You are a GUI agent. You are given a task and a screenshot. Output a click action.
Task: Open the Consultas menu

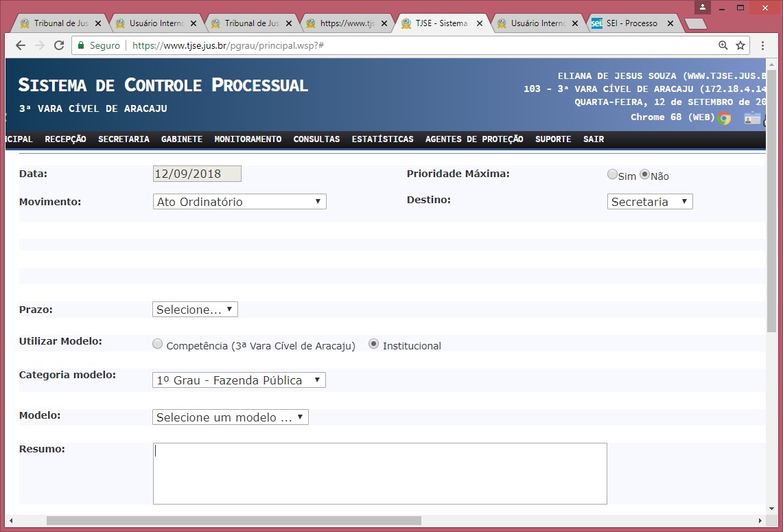(316, 139)
